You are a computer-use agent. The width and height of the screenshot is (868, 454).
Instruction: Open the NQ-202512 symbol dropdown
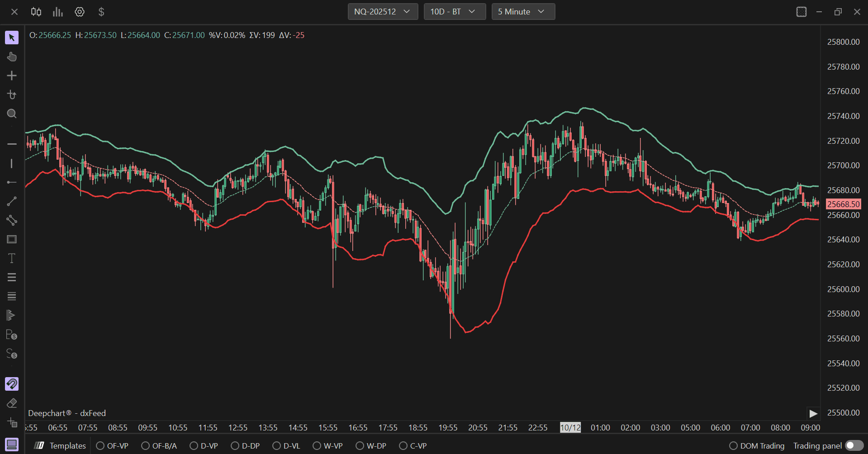point(383,12)
